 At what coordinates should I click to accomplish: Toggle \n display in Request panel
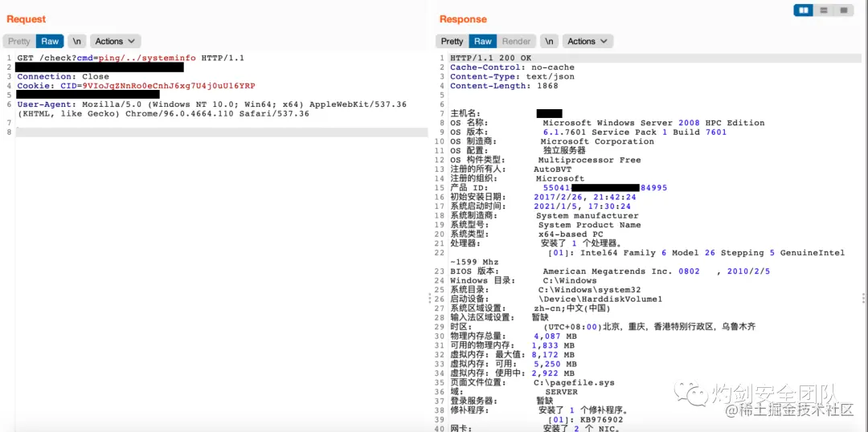coord(77,41)
